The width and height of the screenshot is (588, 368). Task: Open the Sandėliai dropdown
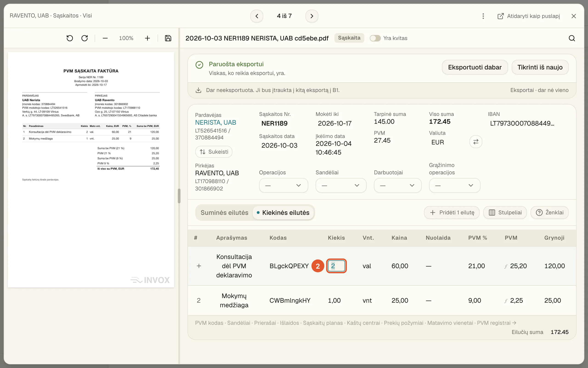click(x=341, y=185)
